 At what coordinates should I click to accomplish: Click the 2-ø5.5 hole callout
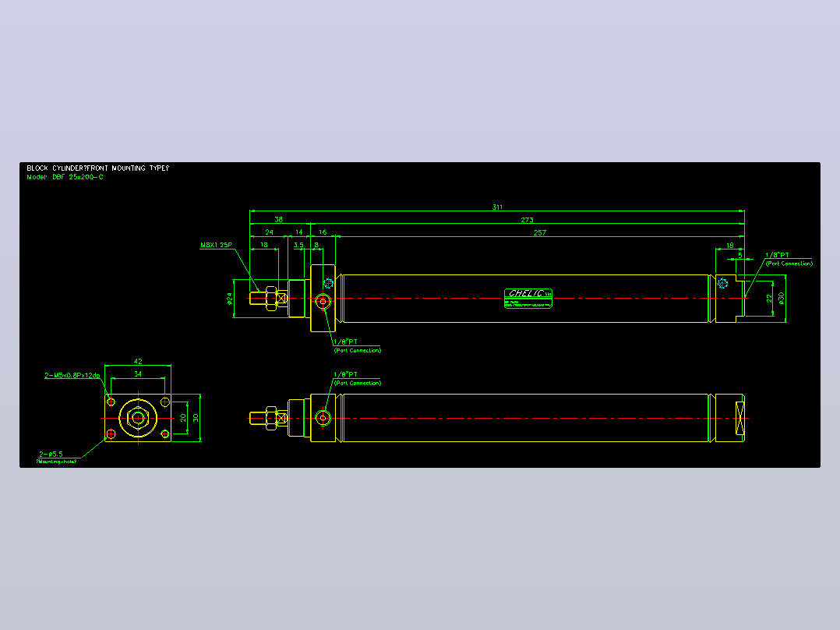51,454
